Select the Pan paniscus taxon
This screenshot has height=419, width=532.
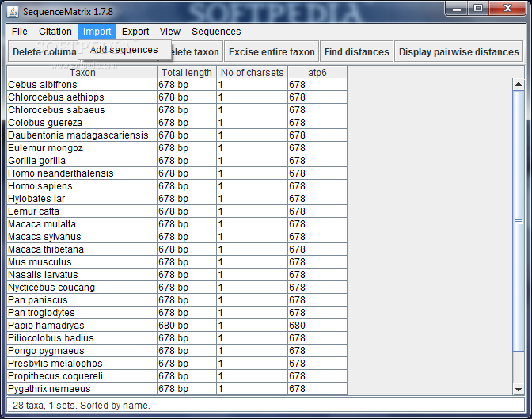tap(82, 300)
